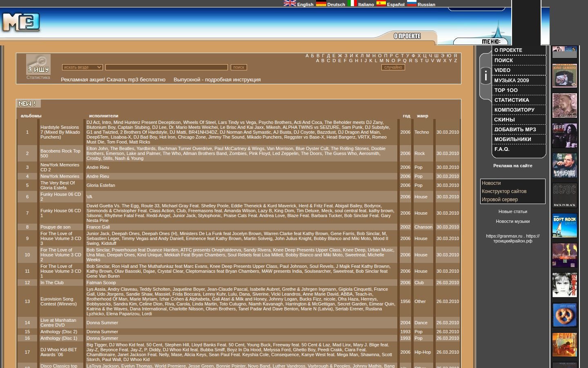Viewport: 588px width, 368px height.
Task: Click the 'Chanson' genre link
Action: [x=423, y=227]
